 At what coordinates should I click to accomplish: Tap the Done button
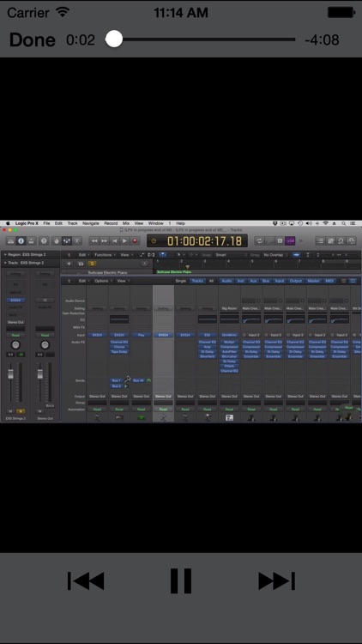click(x=33, y=39)
